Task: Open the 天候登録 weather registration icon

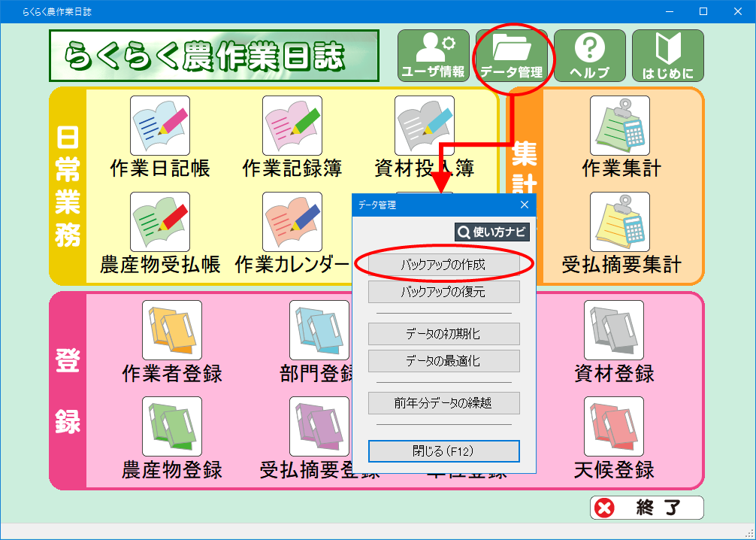Action: [614, 426]
